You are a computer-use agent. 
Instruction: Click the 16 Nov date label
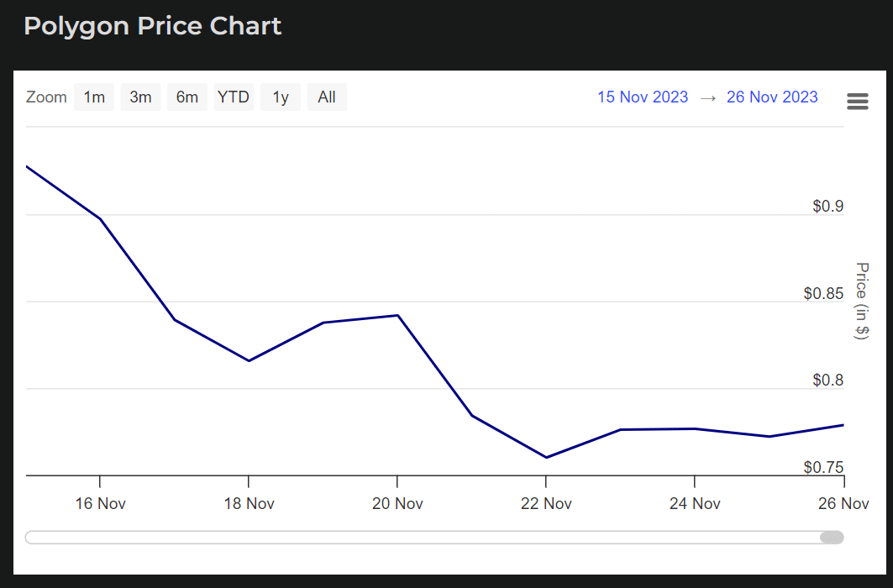pos(101,503)
